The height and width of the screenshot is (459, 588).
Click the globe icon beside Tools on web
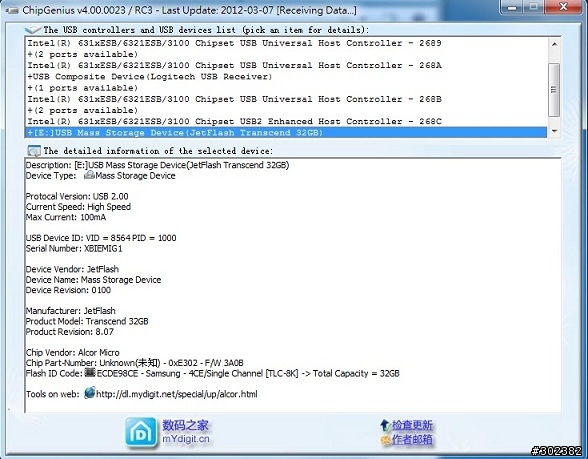point(90,393)
